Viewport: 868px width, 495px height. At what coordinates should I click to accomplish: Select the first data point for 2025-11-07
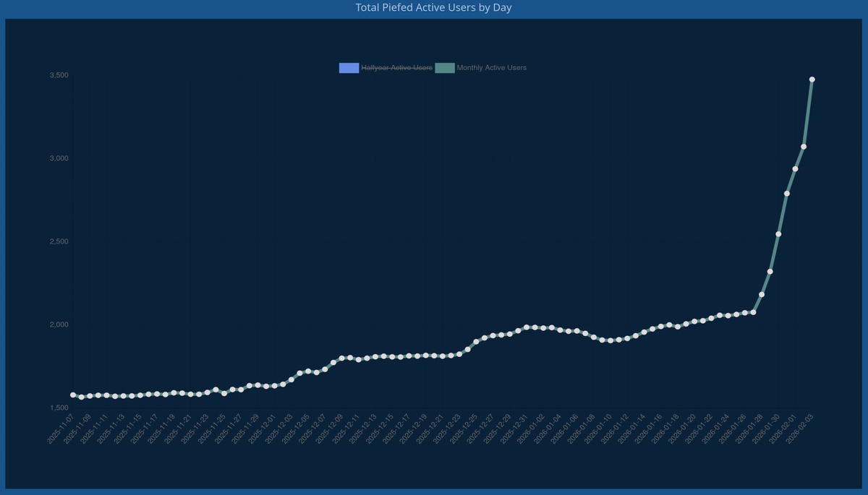click(73, 395)
